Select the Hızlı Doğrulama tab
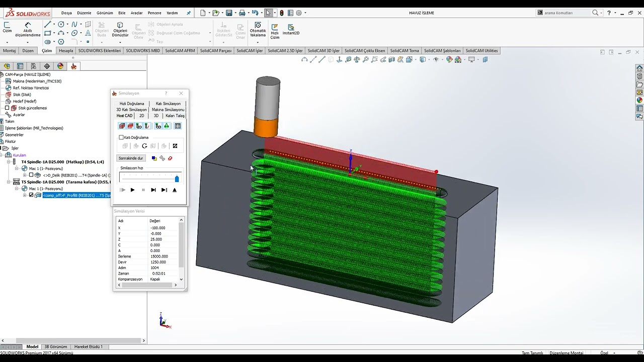The height and width of the screenshot is (362, 644). pyautogui.click(x=132, y=104)
